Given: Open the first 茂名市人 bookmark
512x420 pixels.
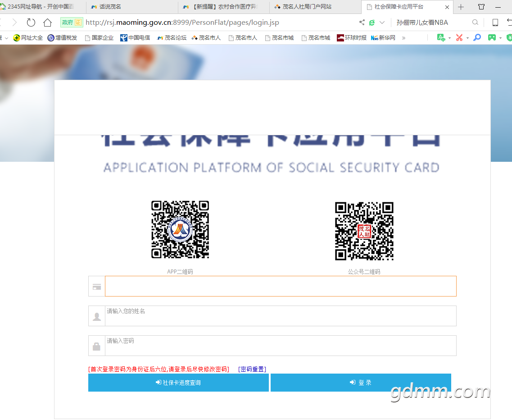Looking at the screenshot, I should (x=206, y=38).
